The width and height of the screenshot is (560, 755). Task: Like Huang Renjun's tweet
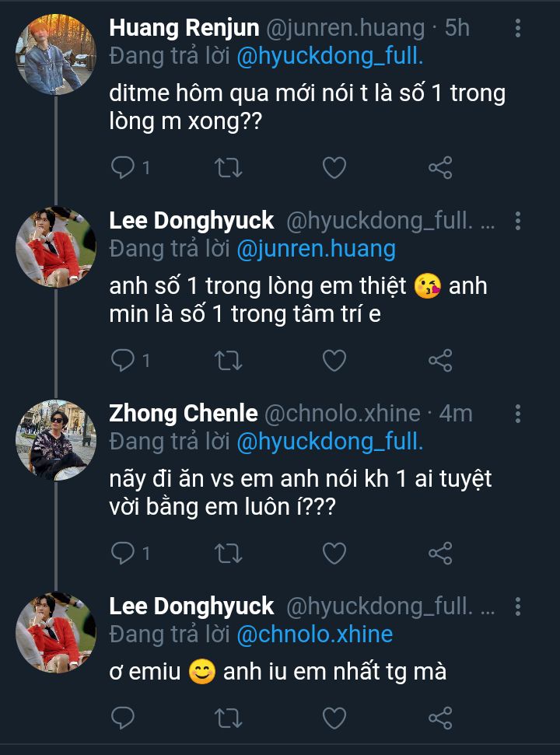(x=334, y=167)
